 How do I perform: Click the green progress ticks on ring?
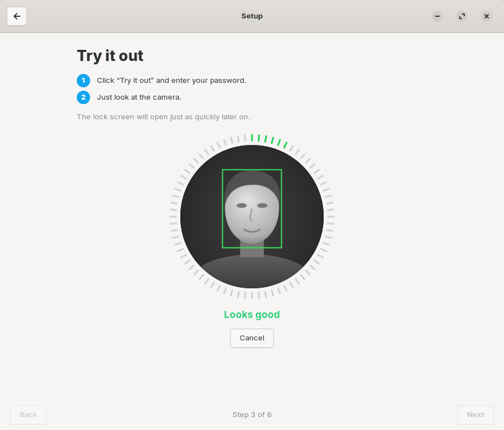269,141
